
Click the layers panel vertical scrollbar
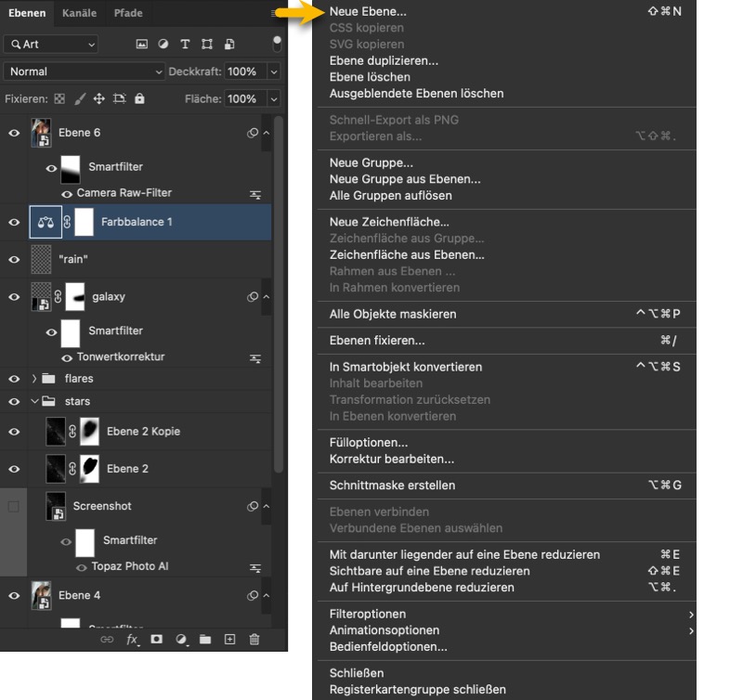pos(278,293)
